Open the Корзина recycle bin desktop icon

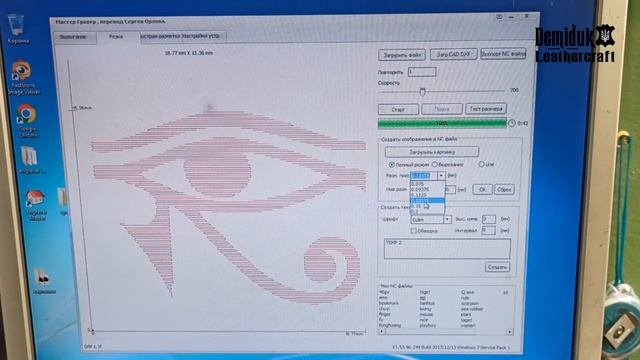(17, 29)
